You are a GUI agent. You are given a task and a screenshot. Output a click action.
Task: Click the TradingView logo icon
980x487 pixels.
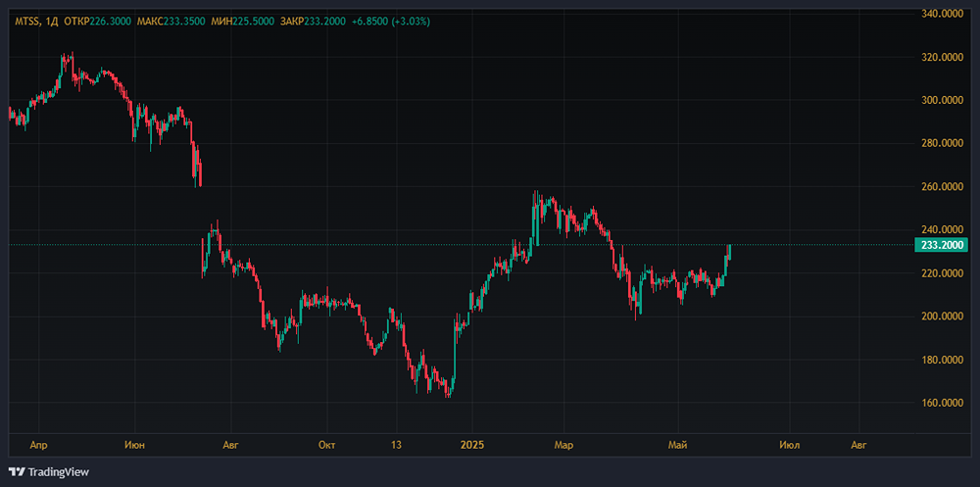16,471
